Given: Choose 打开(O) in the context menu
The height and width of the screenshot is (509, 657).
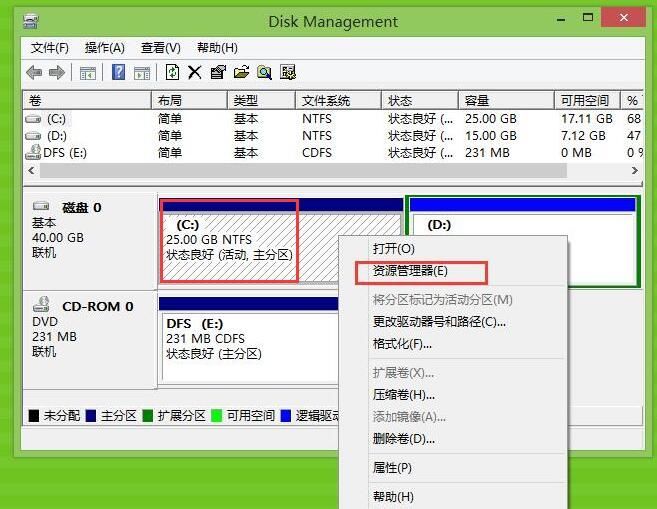Looking at the screenshot, I should point(453,248).
